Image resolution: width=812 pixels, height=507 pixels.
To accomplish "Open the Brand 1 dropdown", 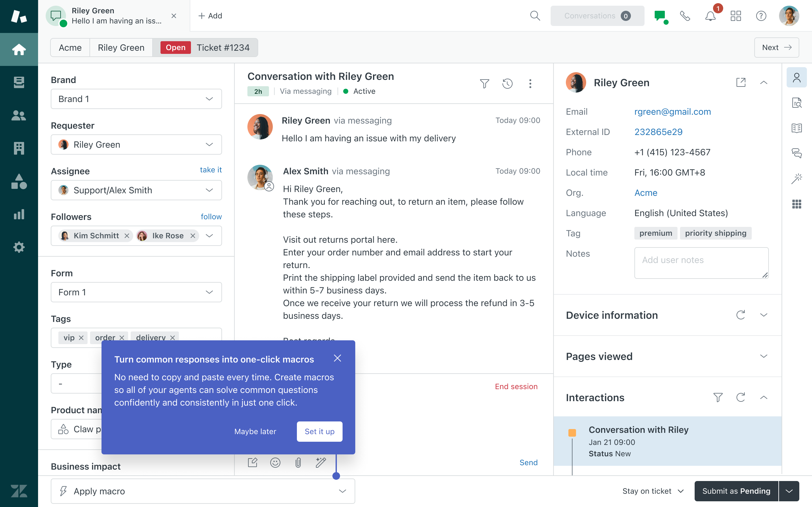I will 136,99.
